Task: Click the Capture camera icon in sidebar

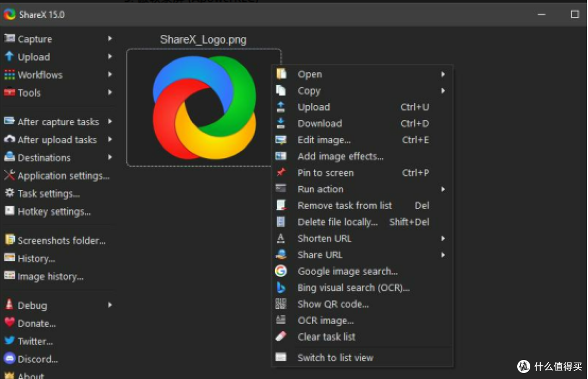Action: pyautogui.click(x=9, y=38)
